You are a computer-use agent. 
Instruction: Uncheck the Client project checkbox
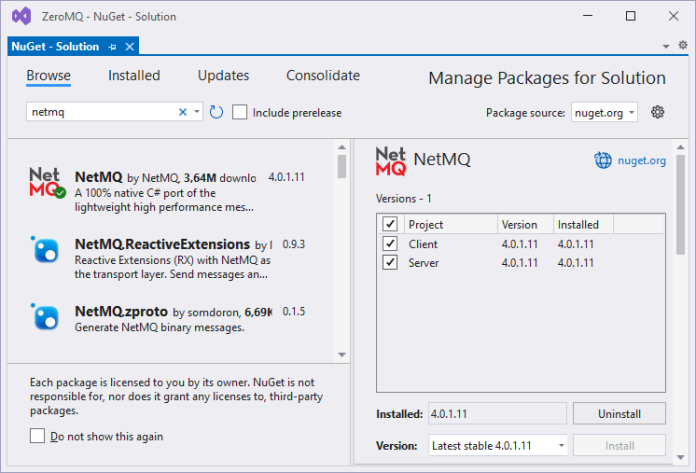click(x=390, y=243)
